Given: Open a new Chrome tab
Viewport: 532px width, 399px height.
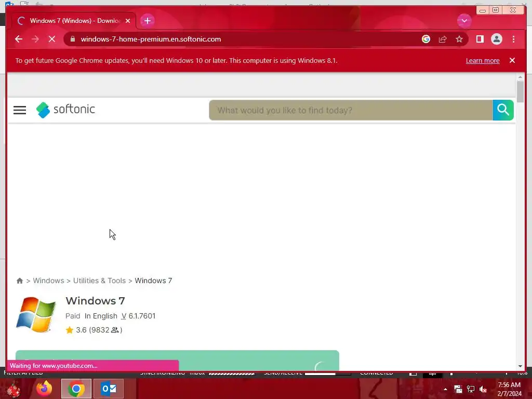Looking at the screenshot, I should pos(147,21).
